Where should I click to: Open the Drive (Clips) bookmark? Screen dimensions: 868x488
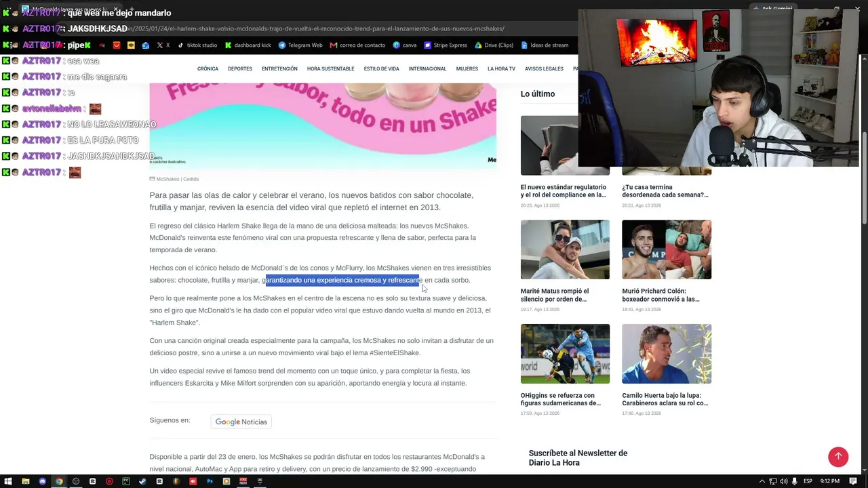(x=494, y=45)
